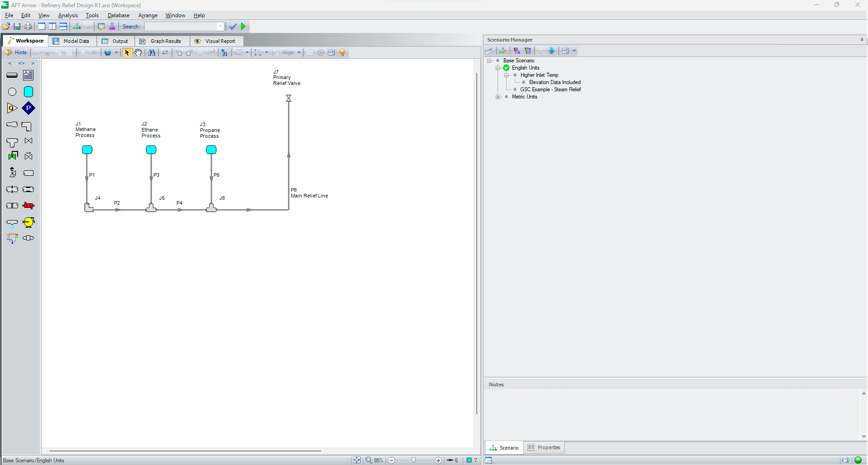Select the Elevation Data Included scenario
868x465 pixels.
tap(555, 82)
